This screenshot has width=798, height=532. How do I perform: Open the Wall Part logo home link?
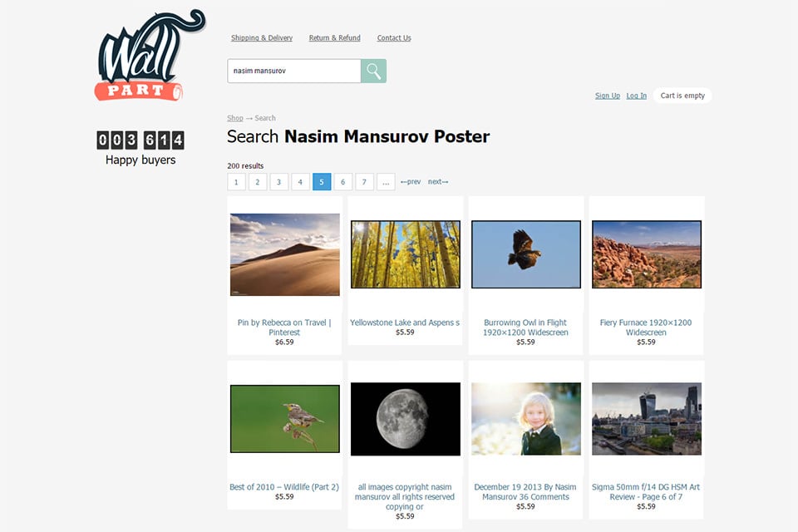(x=150, y=56)
